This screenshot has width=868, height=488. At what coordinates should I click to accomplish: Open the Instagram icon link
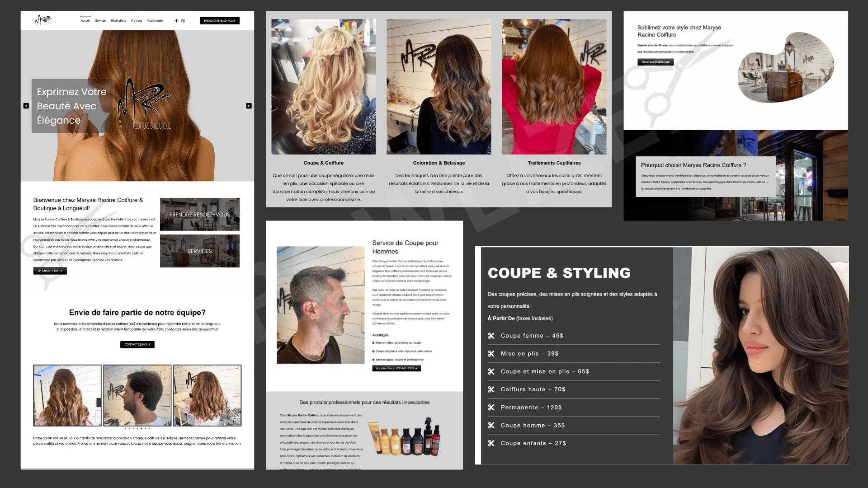click(x=183, y=21)
